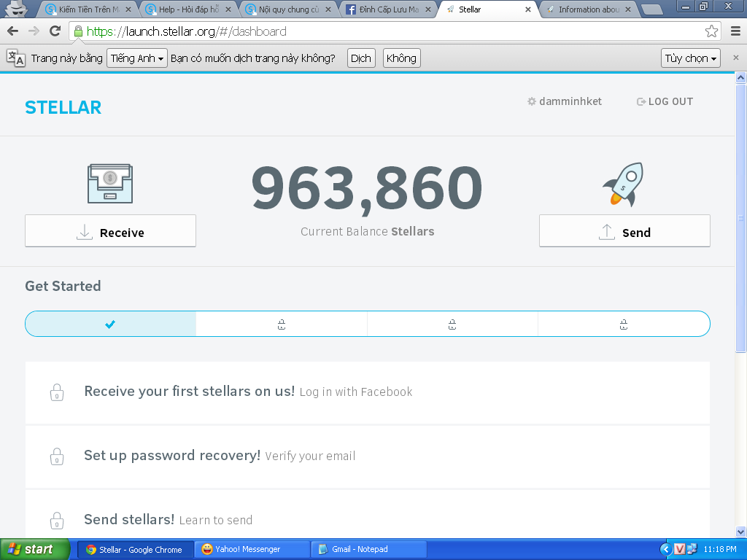Switch to Yahoo! Messenger in taskbar
The height and width of the screenshot is (560, 747).
pyautogui.click(x=252, y=550)
